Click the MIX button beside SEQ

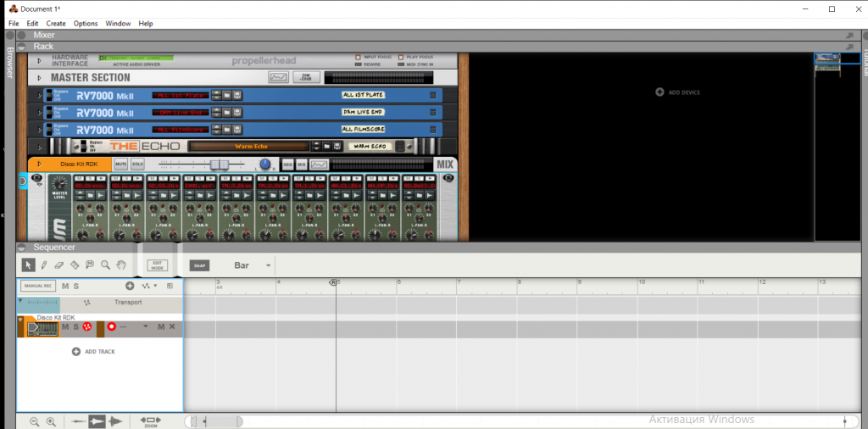(x=301, y=165)
